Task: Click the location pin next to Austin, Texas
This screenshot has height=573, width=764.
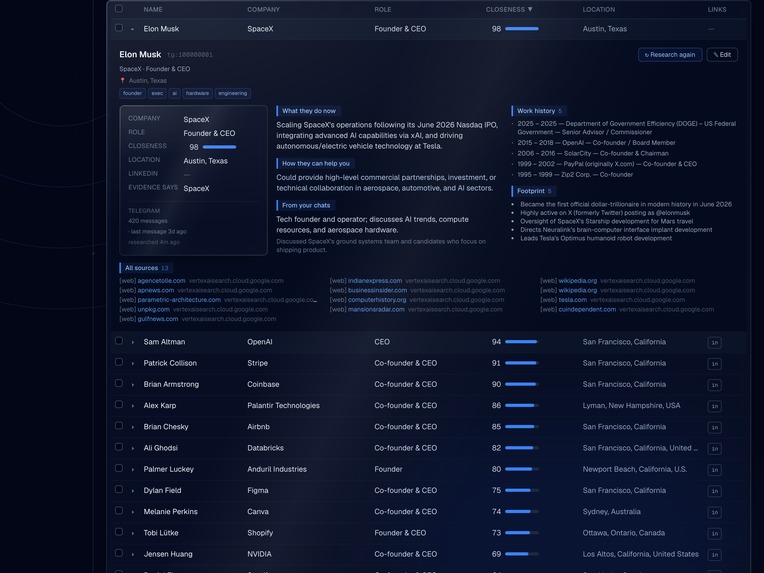Action: pyautogui.click(x=123, y=80)
